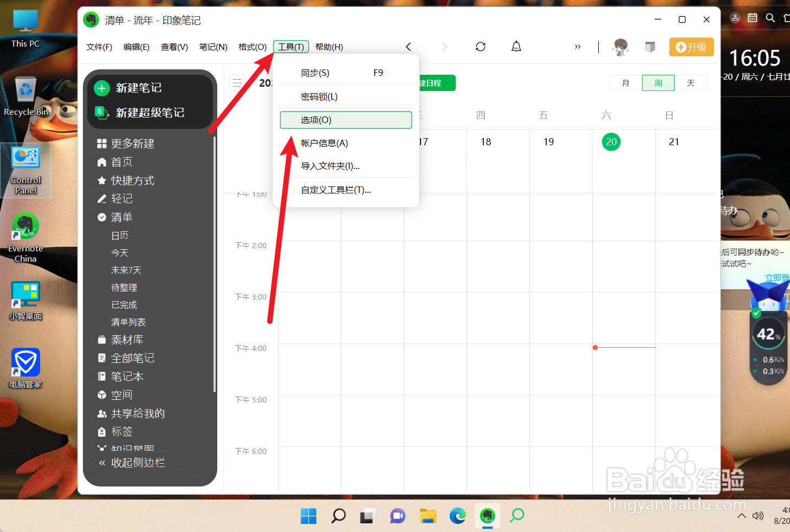Viewport: 790px width, 532px height.
Task: Open 小智桌面 desktop shortcut
Action: point(25,301)
